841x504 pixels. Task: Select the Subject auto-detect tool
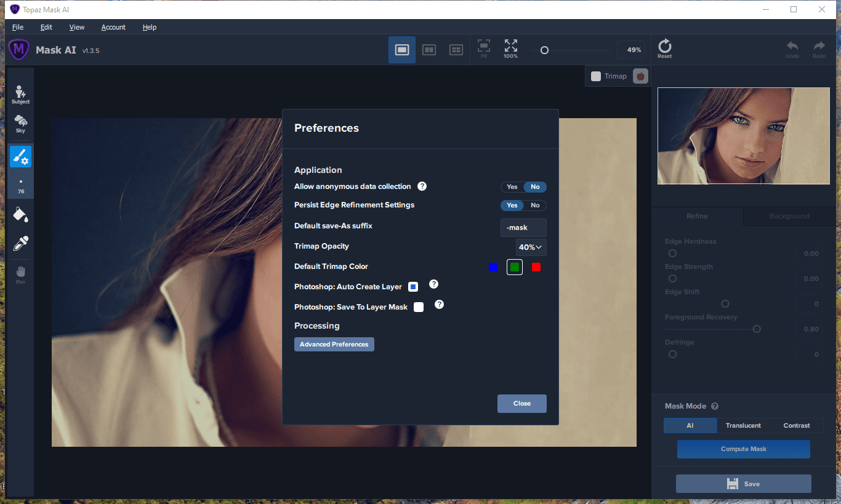click(20, 94)
